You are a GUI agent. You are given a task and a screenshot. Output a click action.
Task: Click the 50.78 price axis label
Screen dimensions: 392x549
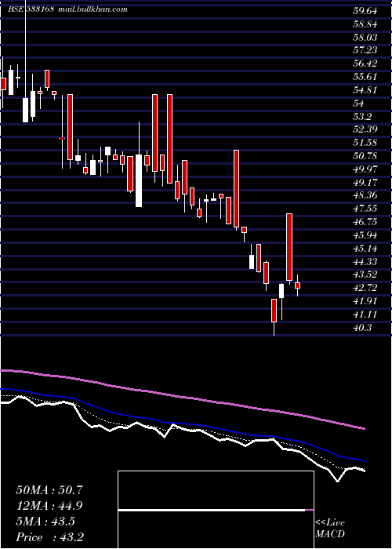click(x=365, y=156)
